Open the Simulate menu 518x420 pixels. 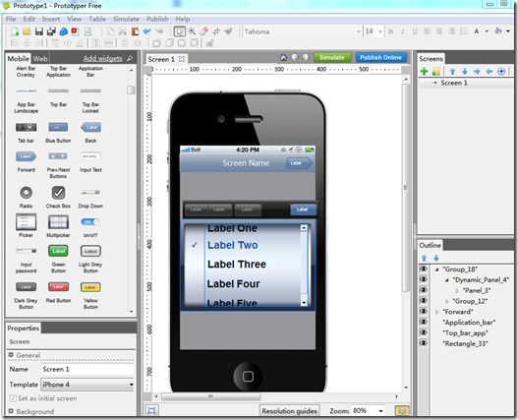[126, 19]
